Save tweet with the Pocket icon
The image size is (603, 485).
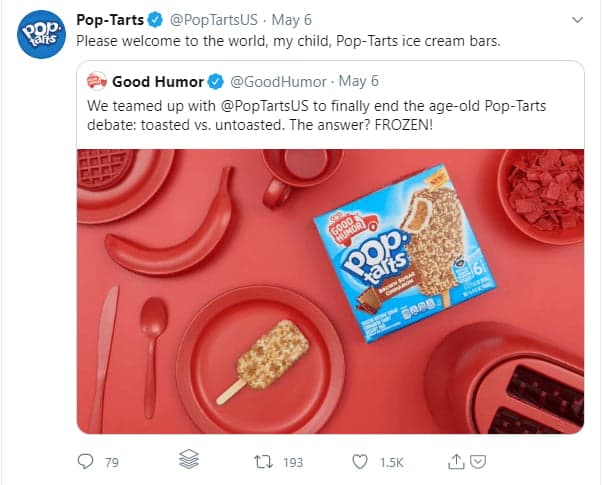[x=478, y=461]
